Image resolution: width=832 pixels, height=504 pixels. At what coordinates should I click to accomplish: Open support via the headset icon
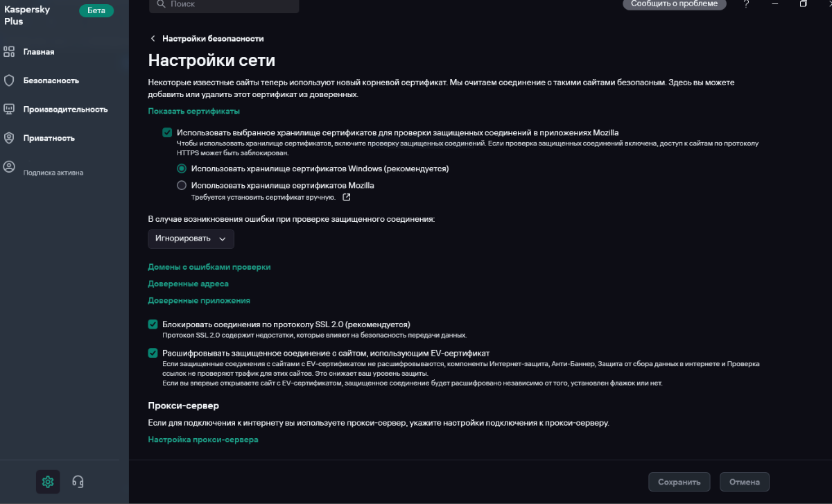(78, 482)
